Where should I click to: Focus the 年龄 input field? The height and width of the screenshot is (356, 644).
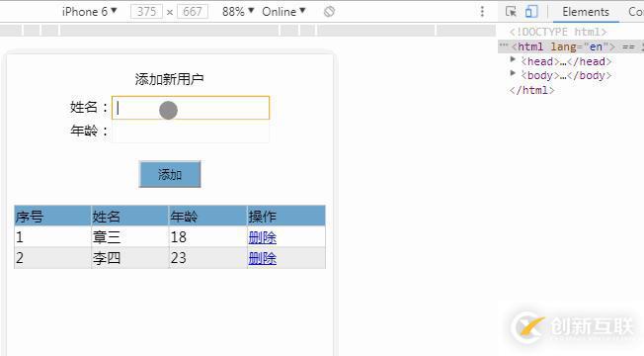coord(191,132)
